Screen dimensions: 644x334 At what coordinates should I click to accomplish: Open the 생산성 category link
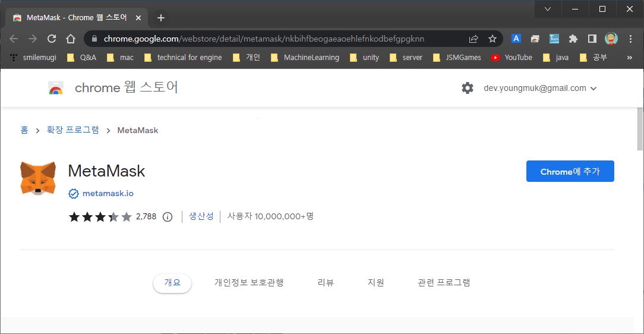[201, 216]
